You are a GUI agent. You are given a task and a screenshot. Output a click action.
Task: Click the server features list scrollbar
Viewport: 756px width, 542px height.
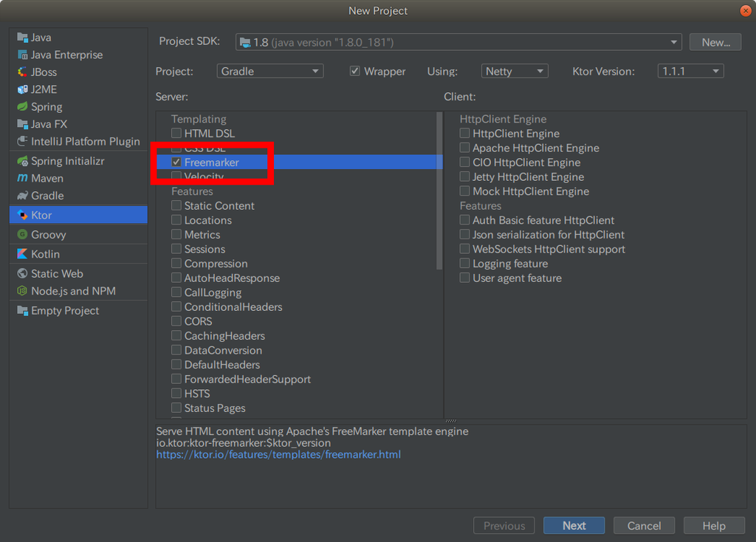(x=439, y=191)
